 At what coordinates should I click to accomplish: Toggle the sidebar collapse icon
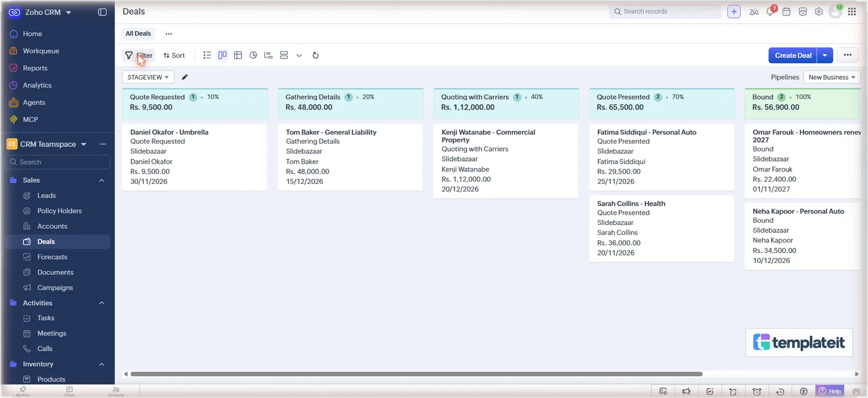[102, 12]
